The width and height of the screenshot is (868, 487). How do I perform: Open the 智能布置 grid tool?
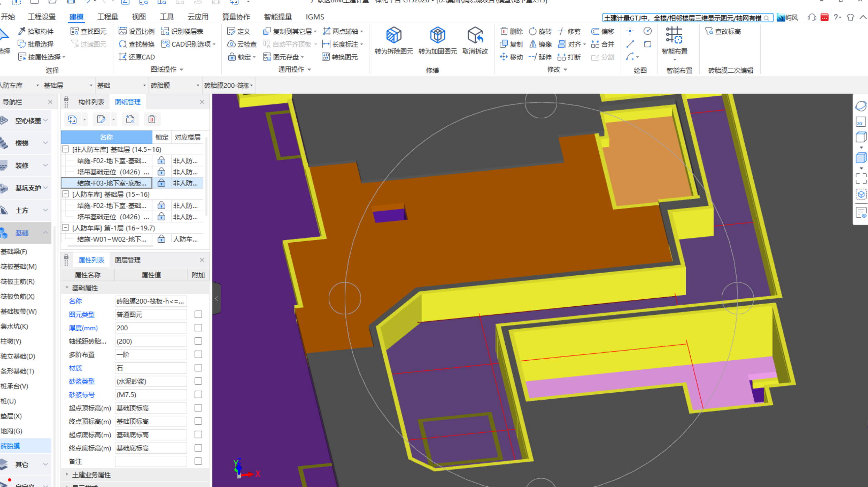[x=674, y=35]
